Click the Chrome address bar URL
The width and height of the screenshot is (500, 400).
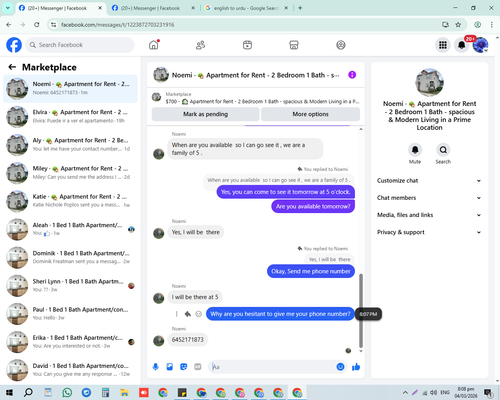[x=117, y=25]
